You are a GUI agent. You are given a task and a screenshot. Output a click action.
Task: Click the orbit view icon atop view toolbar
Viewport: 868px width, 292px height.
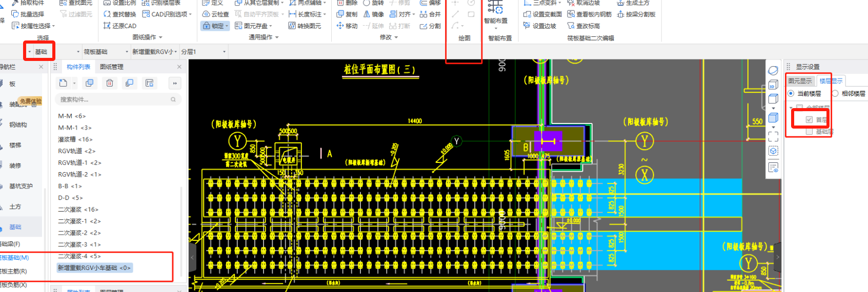point(773,71)
